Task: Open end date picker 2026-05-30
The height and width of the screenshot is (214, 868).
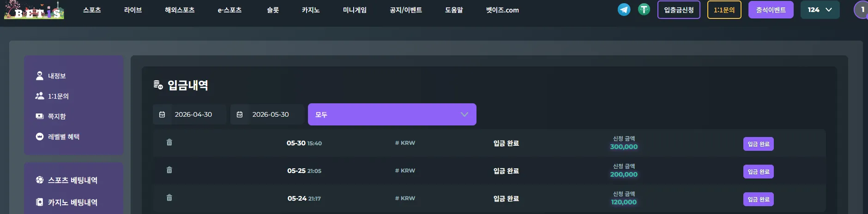Action: [267, 114]
